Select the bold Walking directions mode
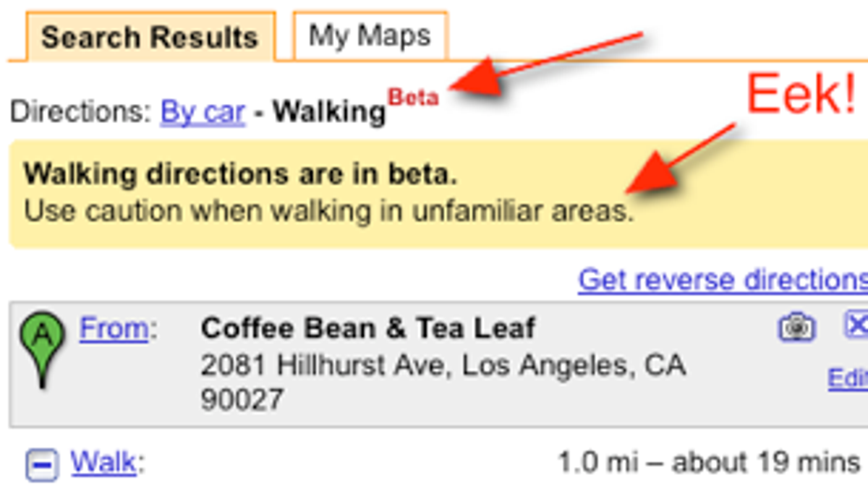The image size is (868, 488). 330,113
